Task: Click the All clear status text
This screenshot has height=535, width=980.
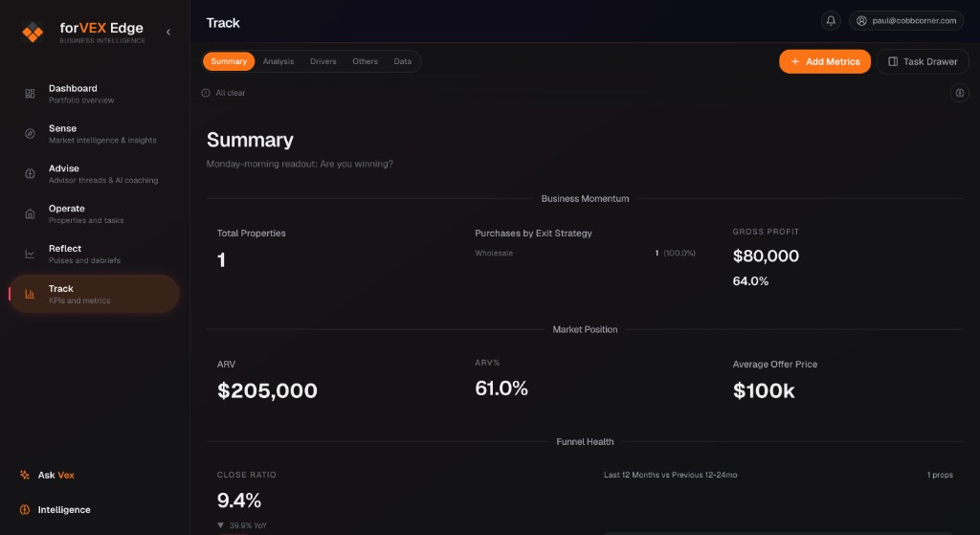Action: point(230,93)
